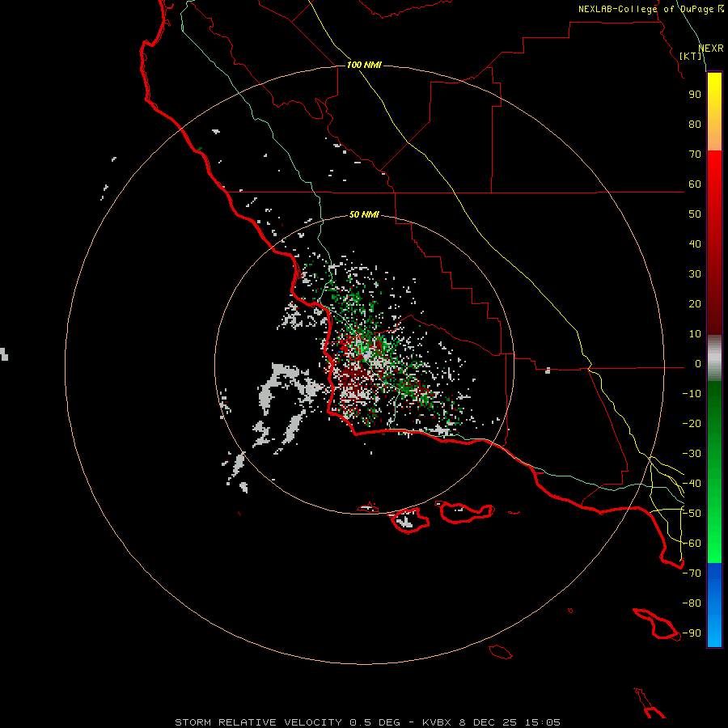Click the 50 value on velocity scale
This screenshot has height=728, width=728.
(695, 214)
